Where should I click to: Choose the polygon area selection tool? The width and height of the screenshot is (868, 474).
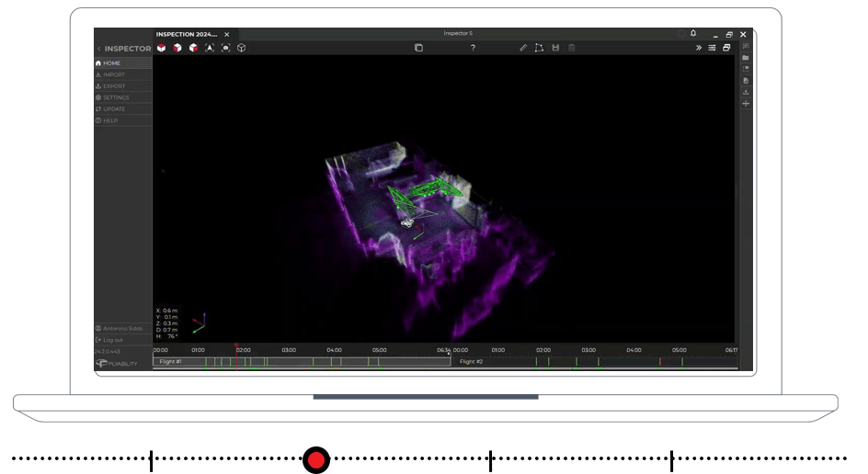(x=539, y=48)
